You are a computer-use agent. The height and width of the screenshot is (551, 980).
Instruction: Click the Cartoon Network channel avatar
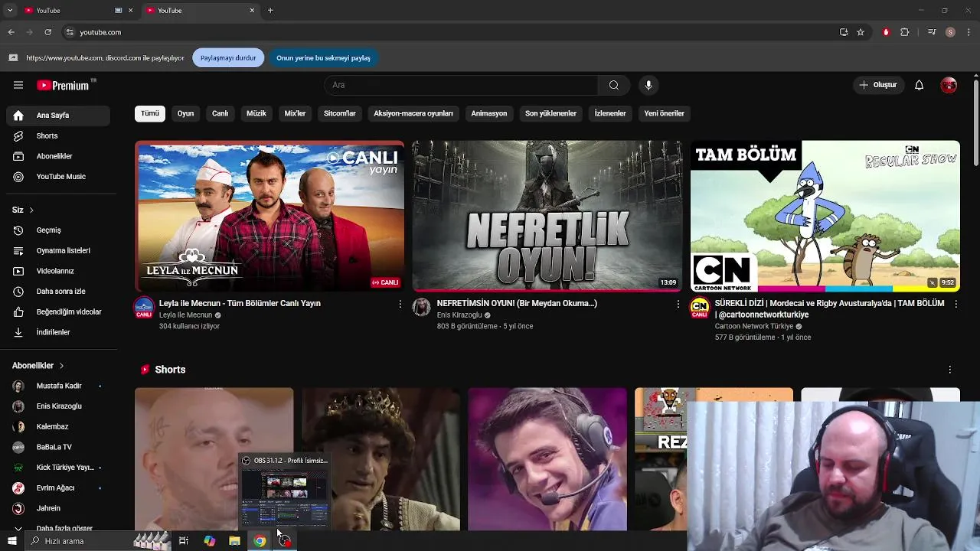[700, 307]
